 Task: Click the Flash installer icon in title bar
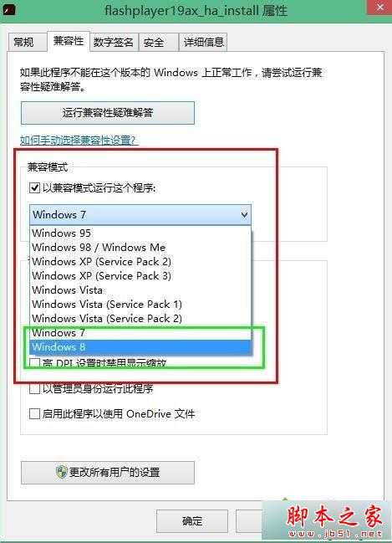(8, 9)
